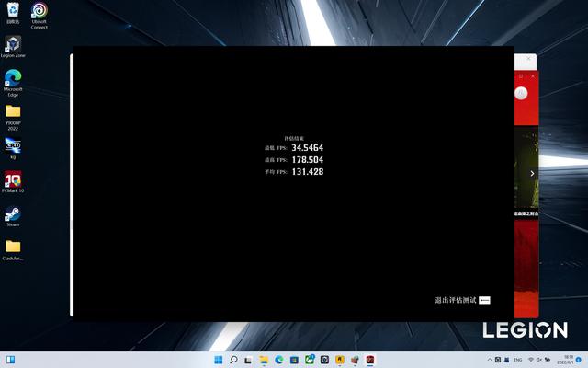Click the round avatar in red window

[521, 94]
